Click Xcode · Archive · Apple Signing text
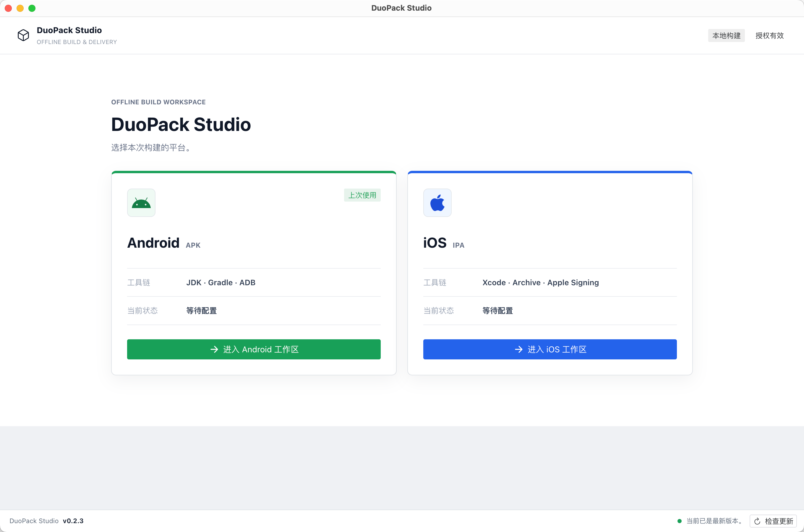The image size is (804, 532). point(541,283)
